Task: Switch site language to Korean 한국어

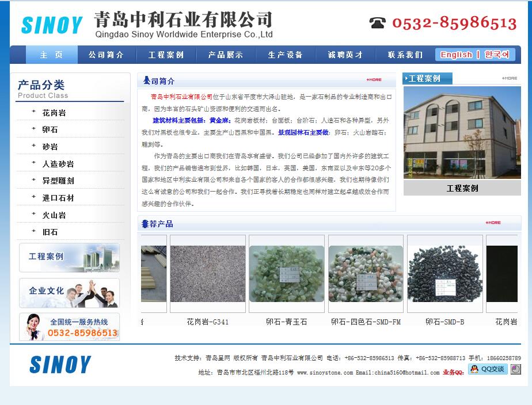Action: (497, 55)
